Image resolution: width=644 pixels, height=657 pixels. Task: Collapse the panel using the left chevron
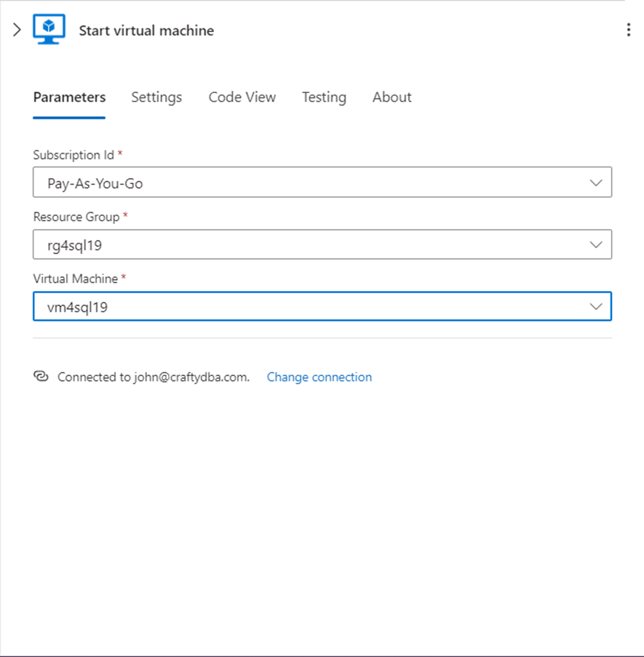[17, 31]
